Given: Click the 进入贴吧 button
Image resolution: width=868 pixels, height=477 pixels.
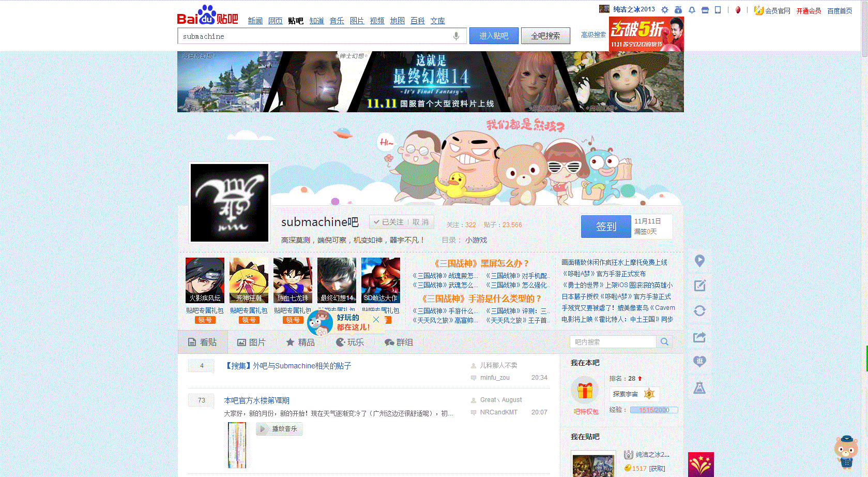Looking at the screenshot, I should point(494,36).
